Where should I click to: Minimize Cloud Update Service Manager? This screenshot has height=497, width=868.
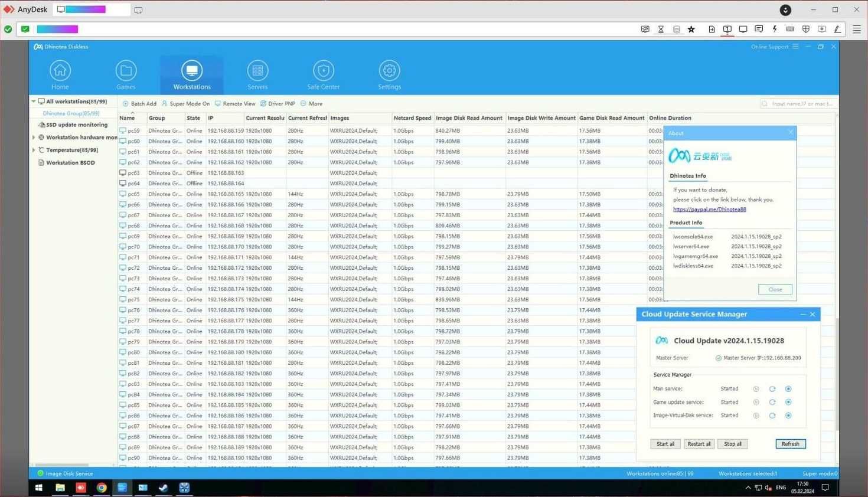pos(802,314)
